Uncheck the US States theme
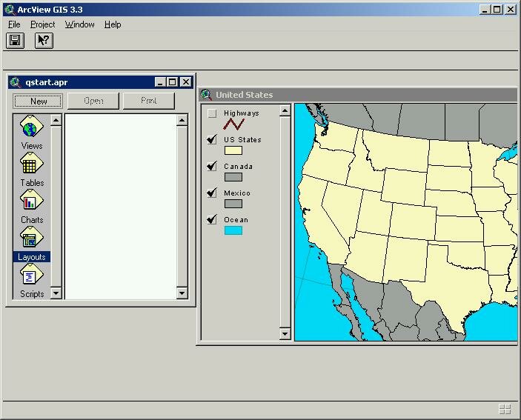 tap(212, 140)
